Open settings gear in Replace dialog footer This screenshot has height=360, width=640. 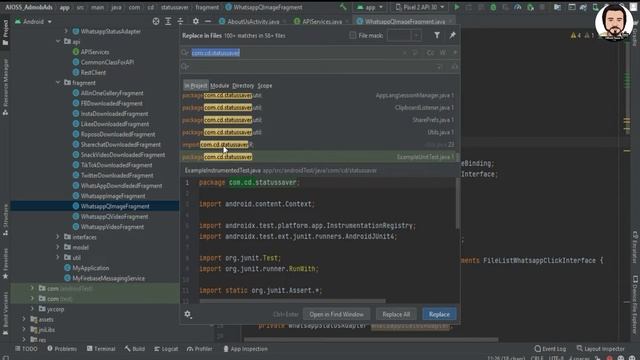click(x=187, y=314)
